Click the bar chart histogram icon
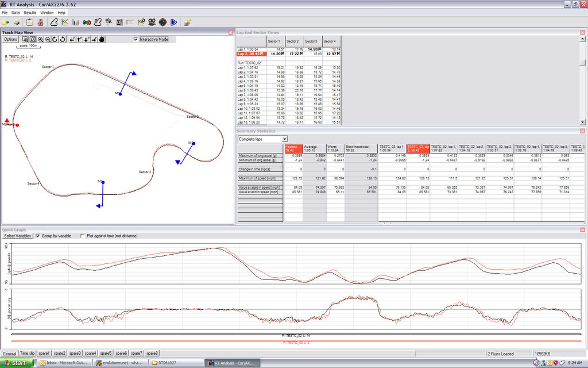The height and width of the screenshot is (368, 588). (x=76, y=22)
